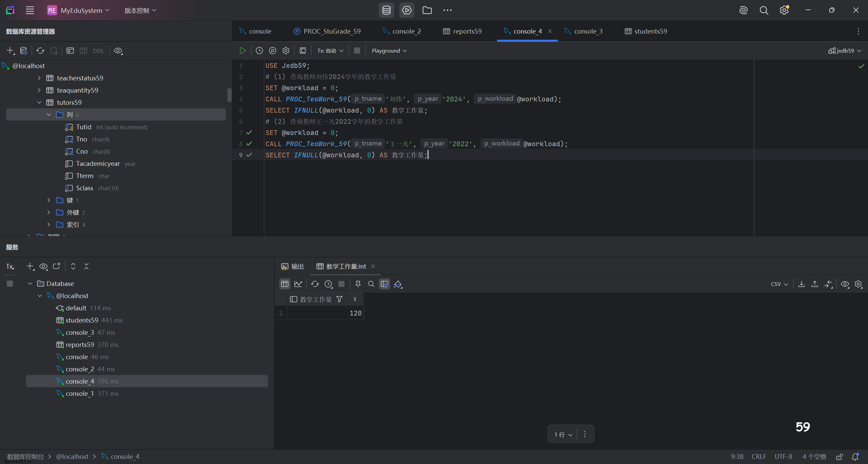Viewport: 868px width, 464px height.
Task: Toggle the eye icon in the Services toolbar
Action: [43, 266]
